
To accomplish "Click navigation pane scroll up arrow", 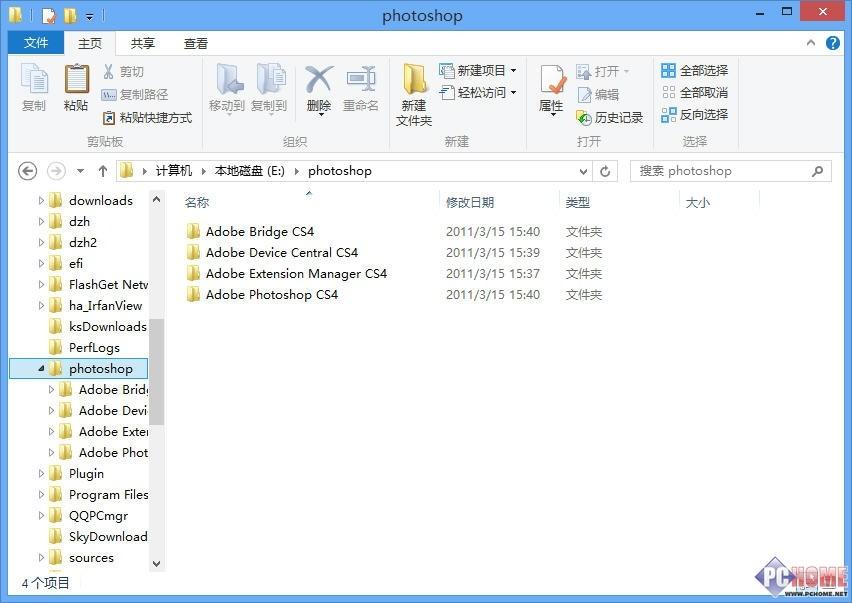I will click(156, 199).
